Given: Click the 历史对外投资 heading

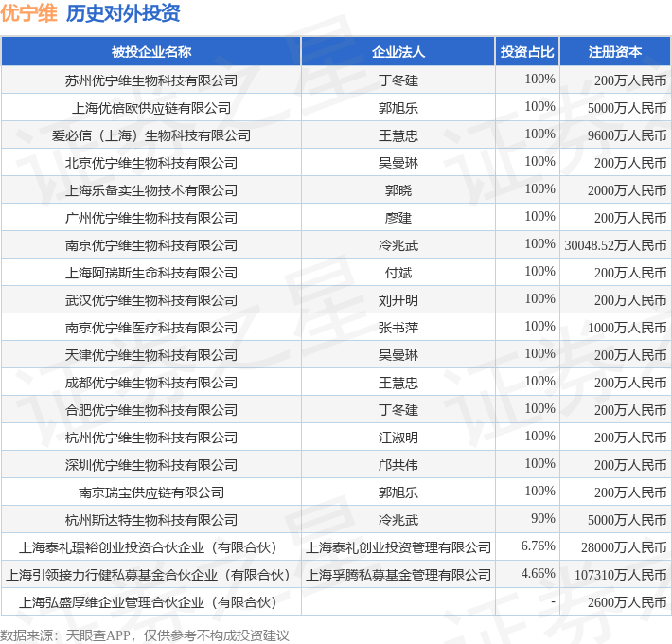Looking at the screenshot, I should point(123,13).
